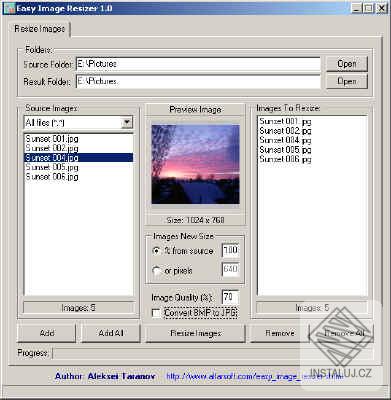The height and width of the screenshot is (400, 391).
Task: Select the or pixels radio button
Action: click(156, 270)
